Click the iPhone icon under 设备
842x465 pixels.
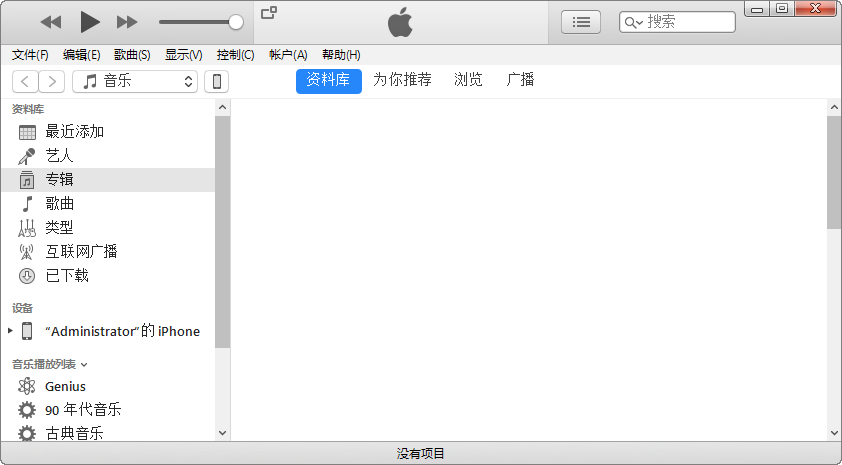[x=27, y=331]
